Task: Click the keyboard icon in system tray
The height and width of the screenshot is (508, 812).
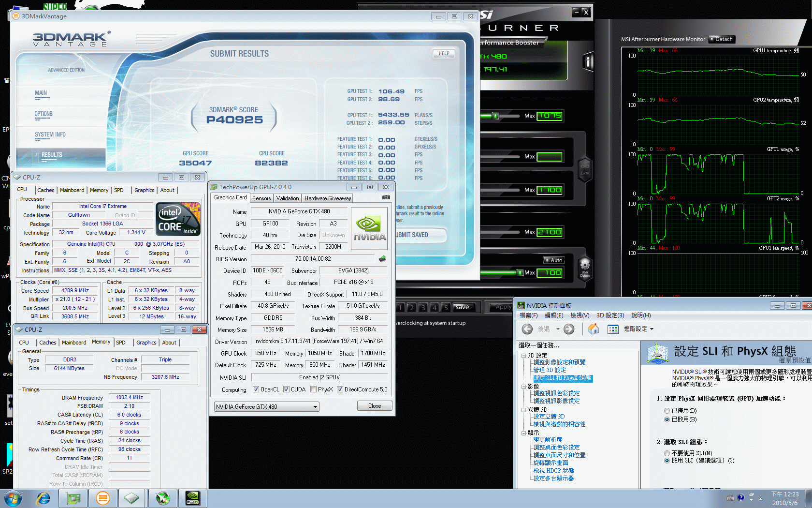Action: point(730,498)
